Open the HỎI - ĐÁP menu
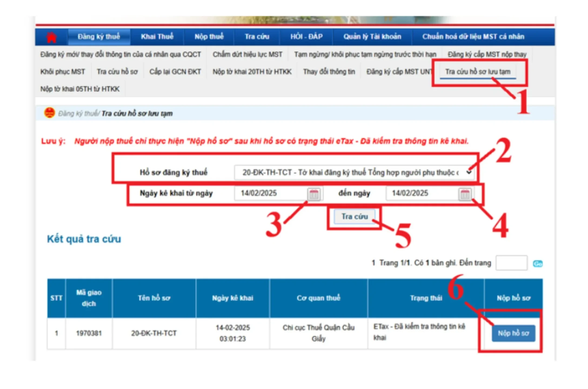 pyautogui.click(x=306, y=37)
